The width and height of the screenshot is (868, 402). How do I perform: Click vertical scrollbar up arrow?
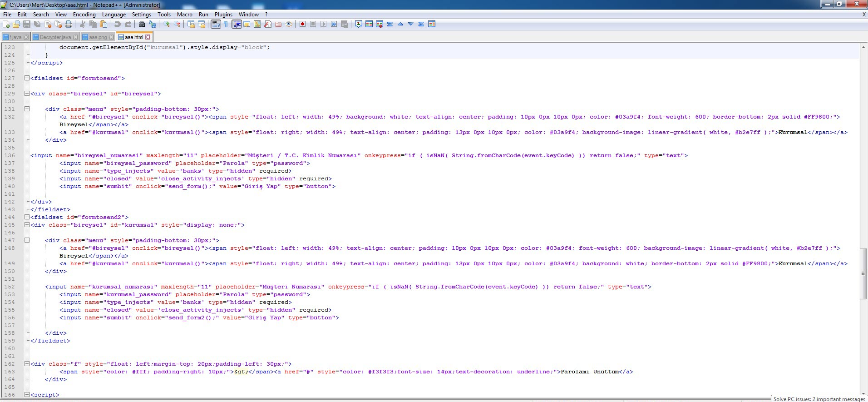point(863,47)
